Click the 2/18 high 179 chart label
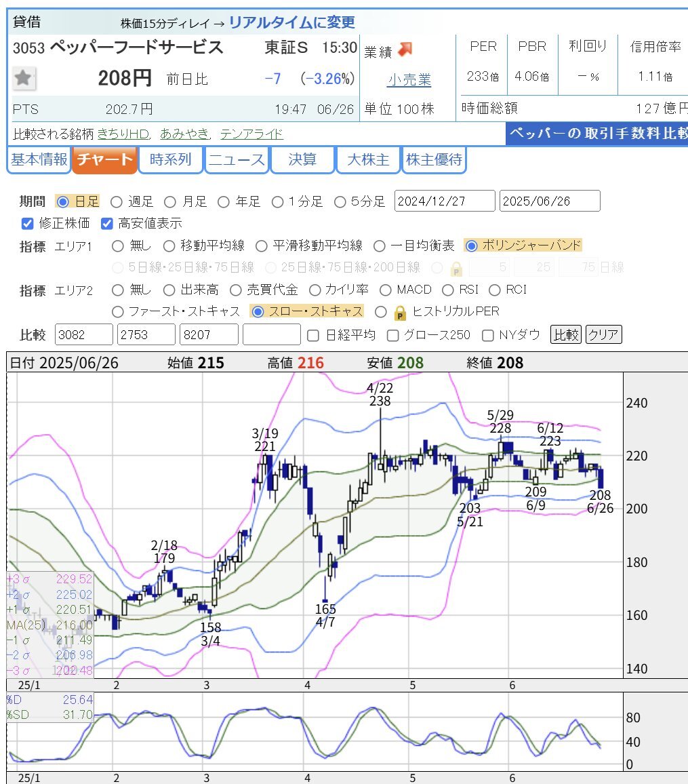The image size is (688, 784). click(164, 552)
